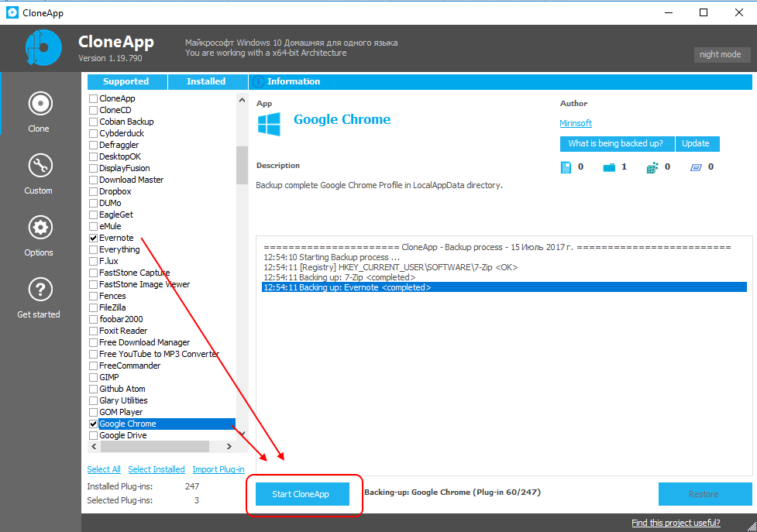Select Glary Utilities in the list
This screenshot has width=757, height=532.
[x=123, y=400]
